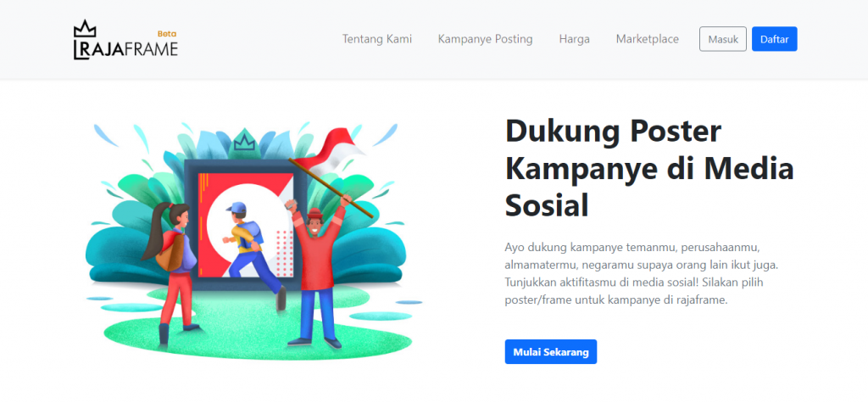Image resolution: width=868 pixels, height=403 pixels.
Task: Click the blue Daftar button
Action: point(775,39)
